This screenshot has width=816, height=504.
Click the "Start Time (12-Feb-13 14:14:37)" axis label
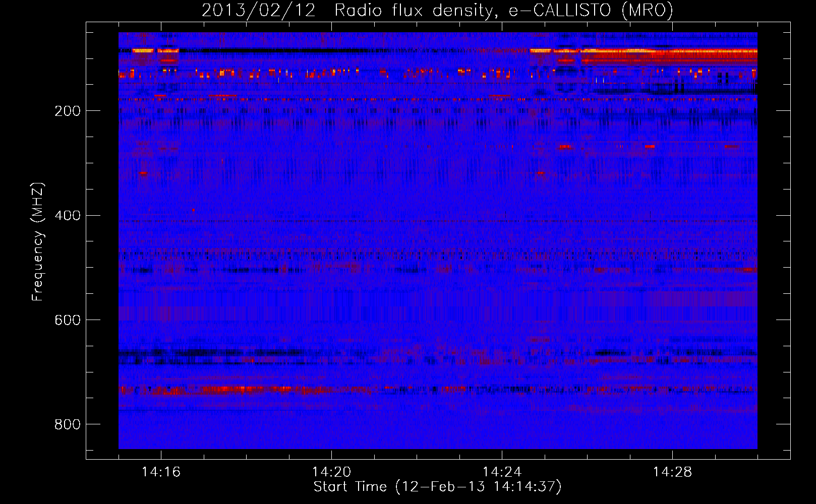[x=437, y=487]
